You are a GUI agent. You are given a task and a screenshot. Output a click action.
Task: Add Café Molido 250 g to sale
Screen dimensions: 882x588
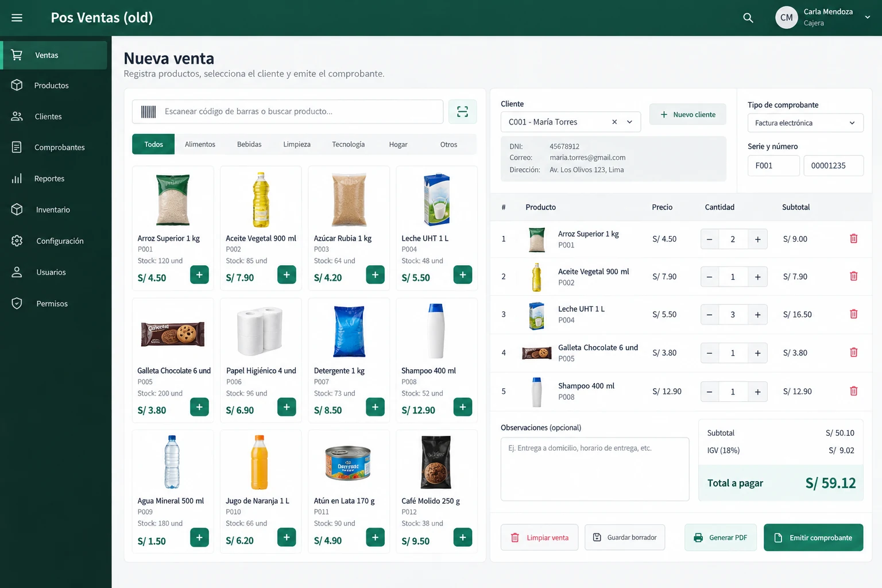point(463,537)
